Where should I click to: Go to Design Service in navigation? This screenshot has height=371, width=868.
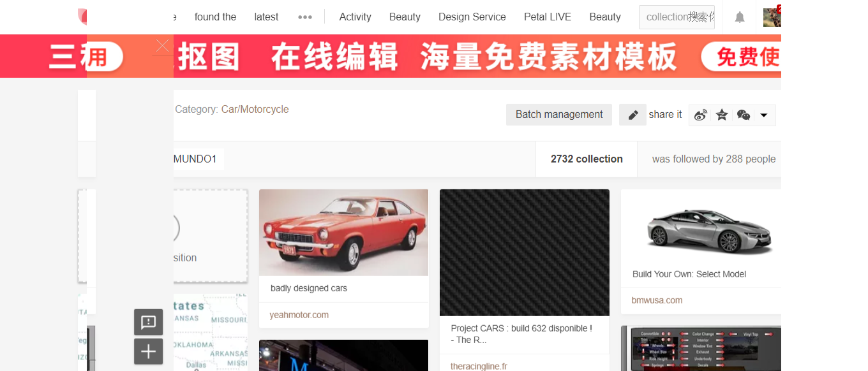click(472, 17)
